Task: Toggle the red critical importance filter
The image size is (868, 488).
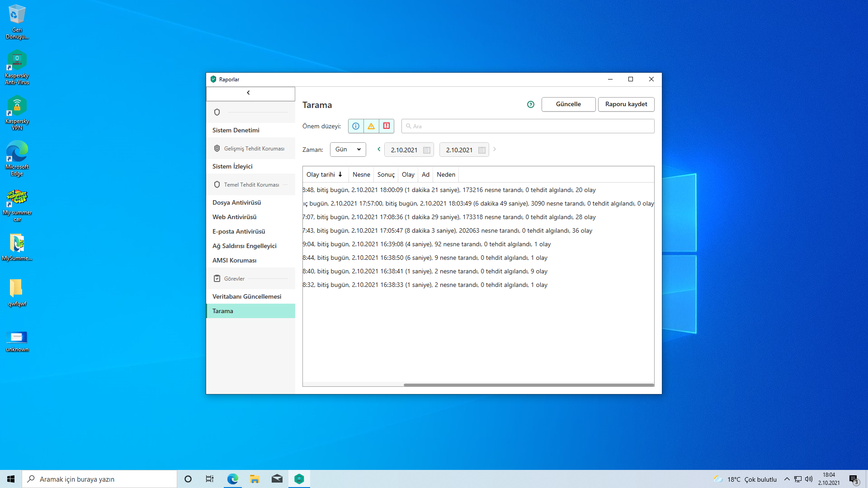Action: coord(387,126)
